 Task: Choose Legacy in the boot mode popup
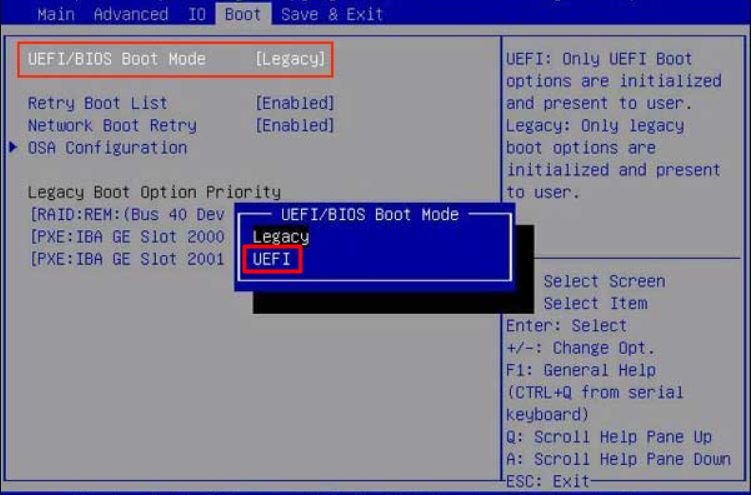(281, 237)
